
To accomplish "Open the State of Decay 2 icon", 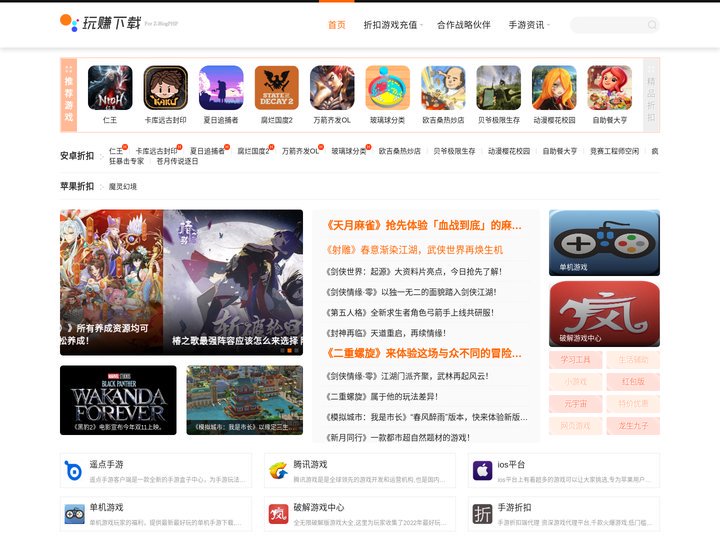I will pyautogui.click(x=276, y=88).
